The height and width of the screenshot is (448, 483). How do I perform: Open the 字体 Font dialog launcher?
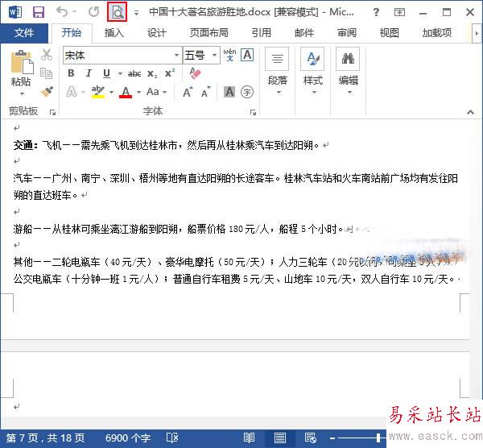coord(253,112)
